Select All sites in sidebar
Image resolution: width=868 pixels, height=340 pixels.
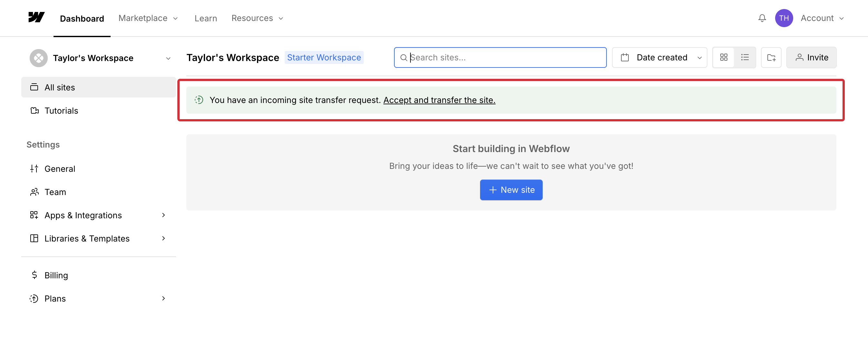click(x=98, y=88)
